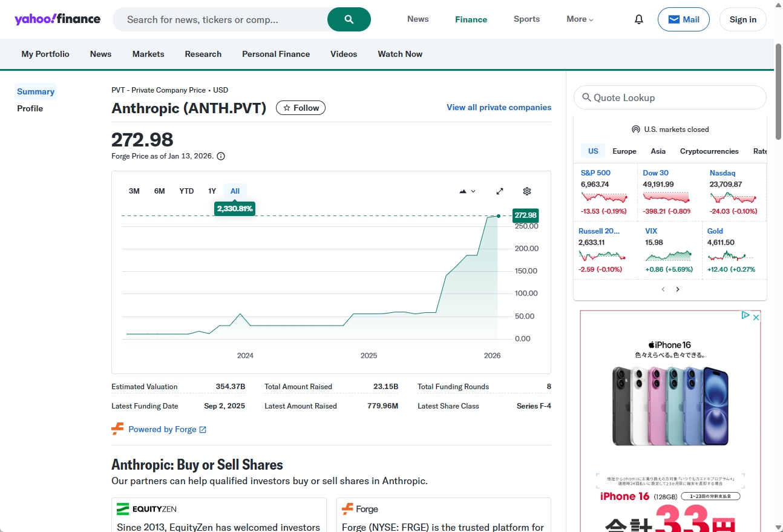
Task: Go to previous market carousel page
Action: tap(663, 289)
